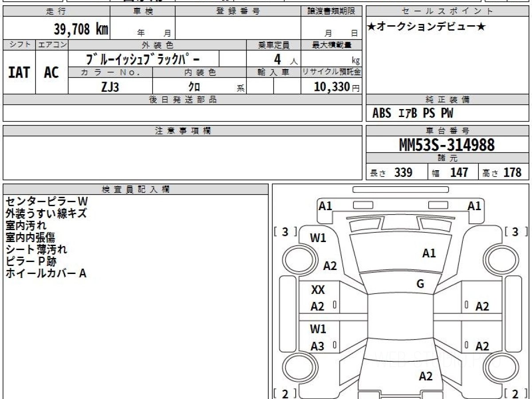Click the シート薄汚れ note line

tap(36, 250)
